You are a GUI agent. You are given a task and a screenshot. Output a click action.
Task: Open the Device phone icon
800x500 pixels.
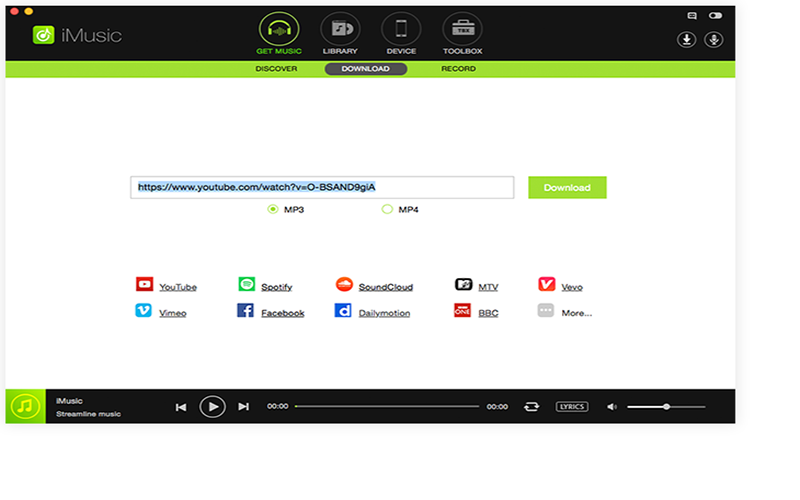tap(401, 29)
